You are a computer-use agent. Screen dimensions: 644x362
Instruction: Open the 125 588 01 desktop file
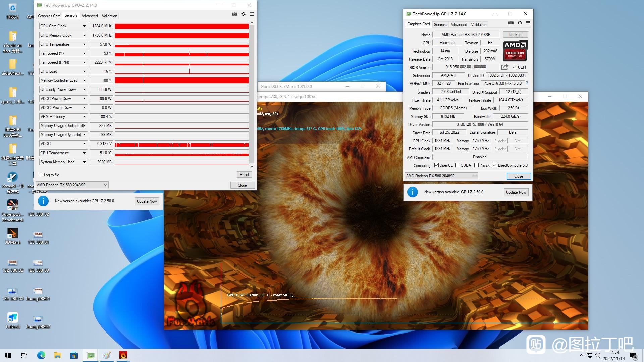[x=38, y=238]
